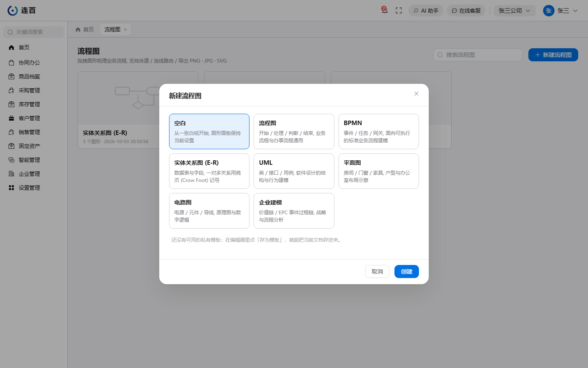This screenshot has width=588, height=368.
Task: Click the 张 user avatar
Action: pyautogui.click(x=549, y=11)
